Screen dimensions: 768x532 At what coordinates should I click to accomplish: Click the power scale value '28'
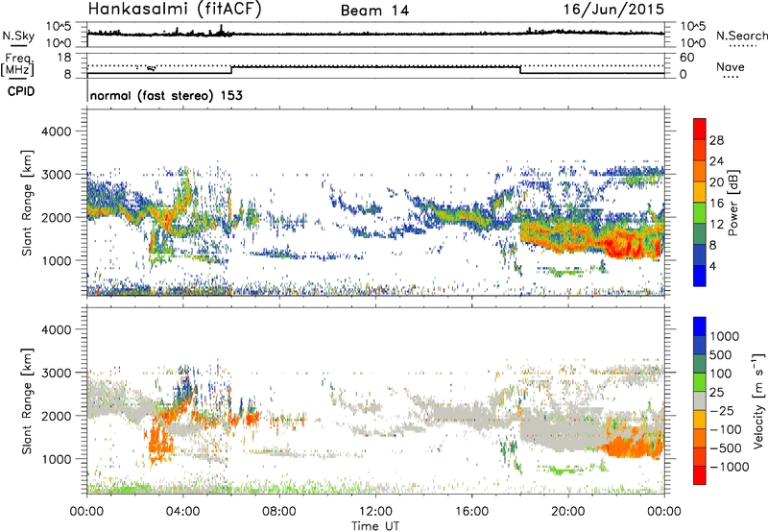coord(716,140)
